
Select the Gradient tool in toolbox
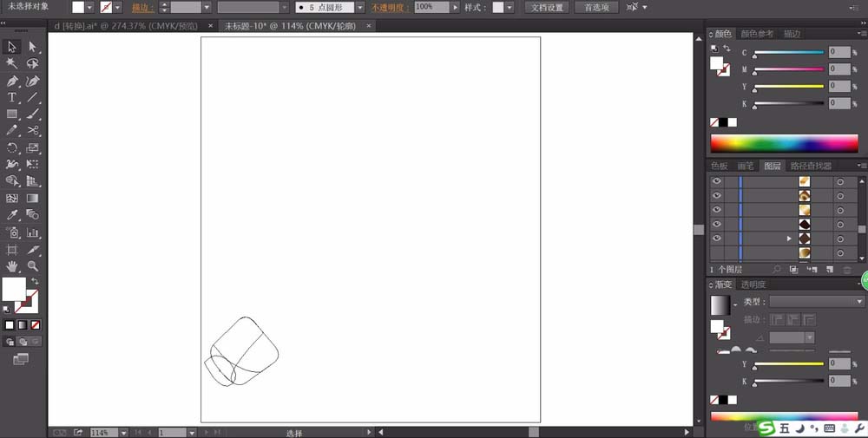pyautogui.click(x=33, y=198)
